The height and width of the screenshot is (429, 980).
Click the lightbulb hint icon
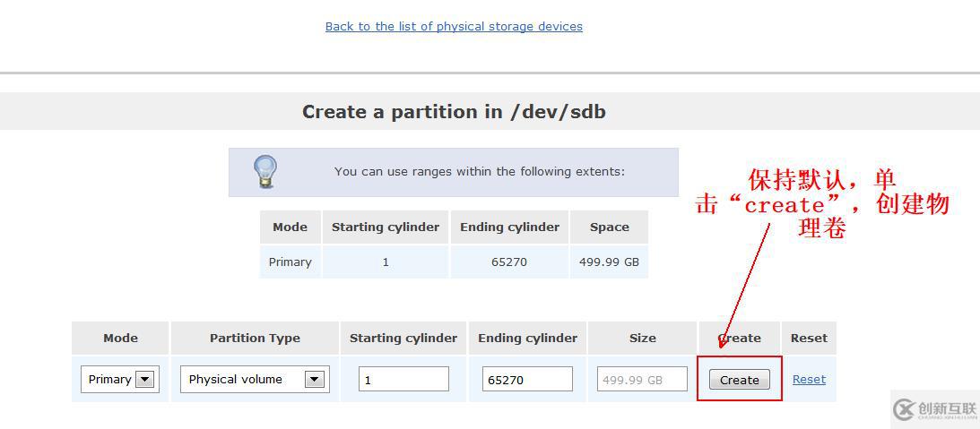[x=265, y=171]
